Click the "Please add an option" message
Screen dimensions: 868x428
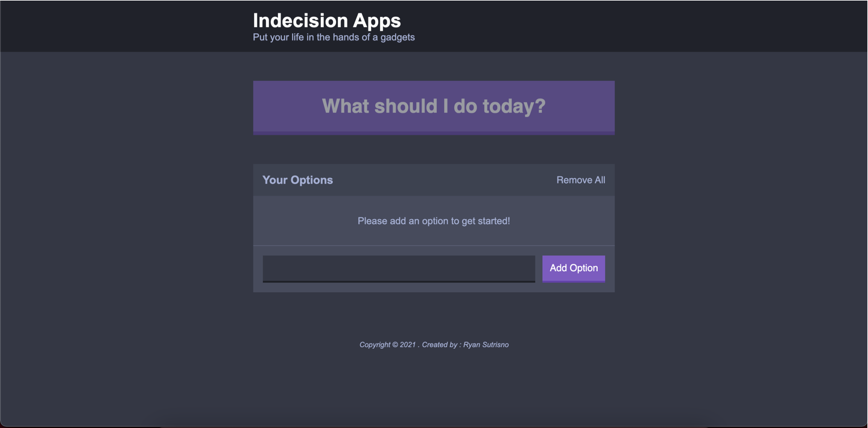point(434,221)
